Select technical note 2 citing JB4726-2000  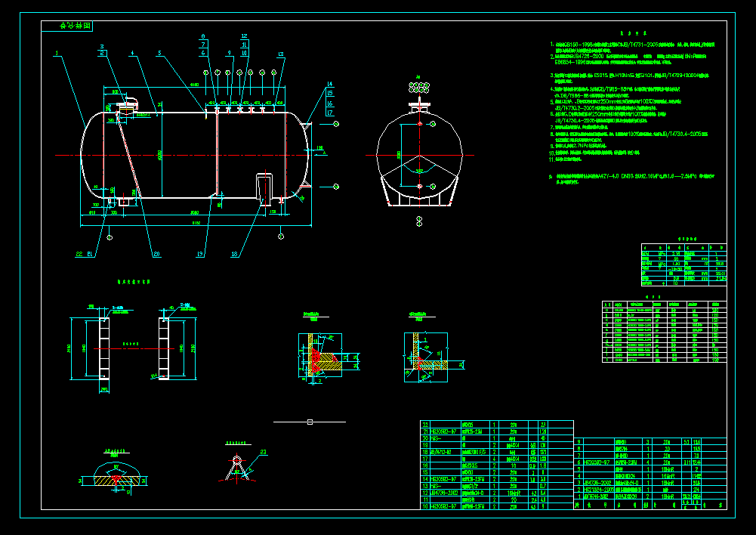pyautogui.click(x=628, y=60)
